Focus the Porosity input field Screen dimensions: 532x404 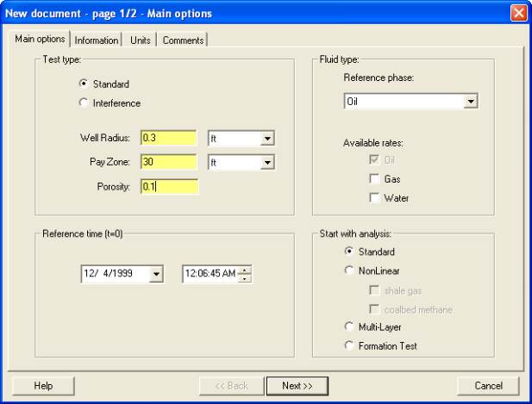[169, 186]
